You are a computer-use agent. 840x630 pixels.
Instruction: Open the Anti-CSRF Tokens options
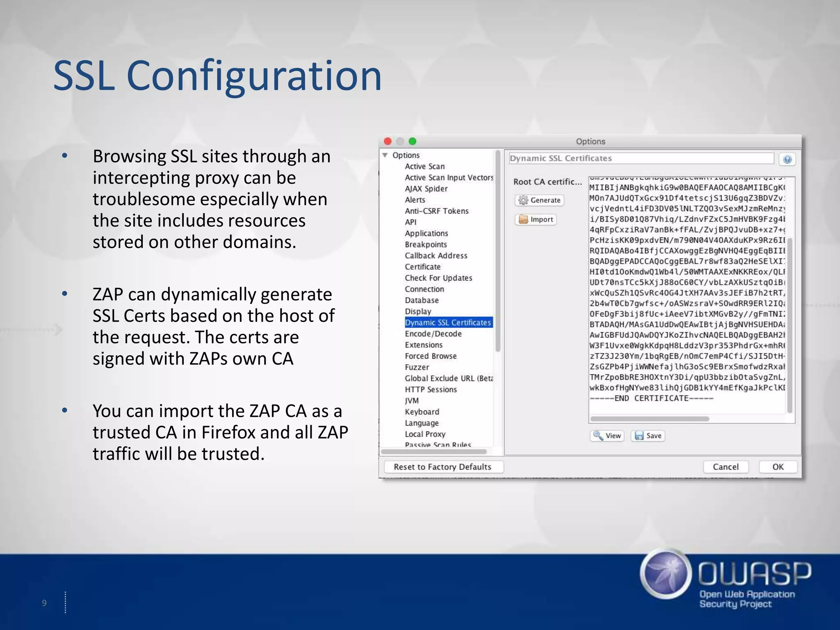pos(436,211)
